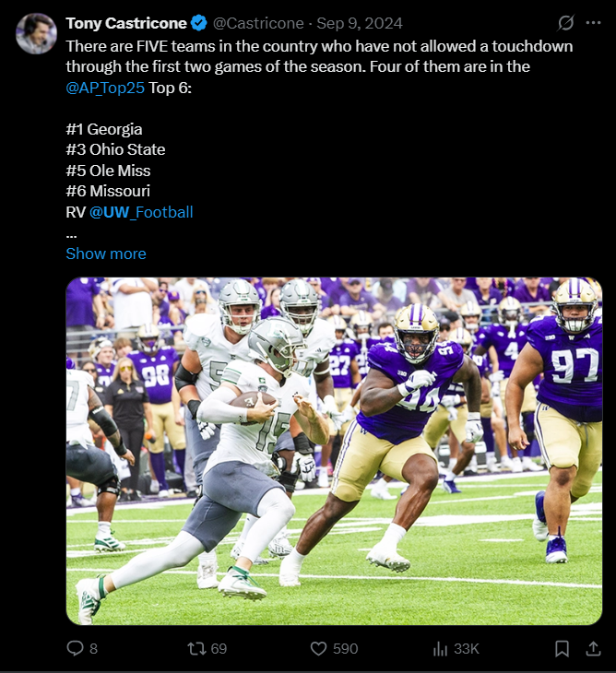The height and width of the screenshot is (673, 616).
Task: Open the @UW_Football mention link
Action: (x=141, y=212)
